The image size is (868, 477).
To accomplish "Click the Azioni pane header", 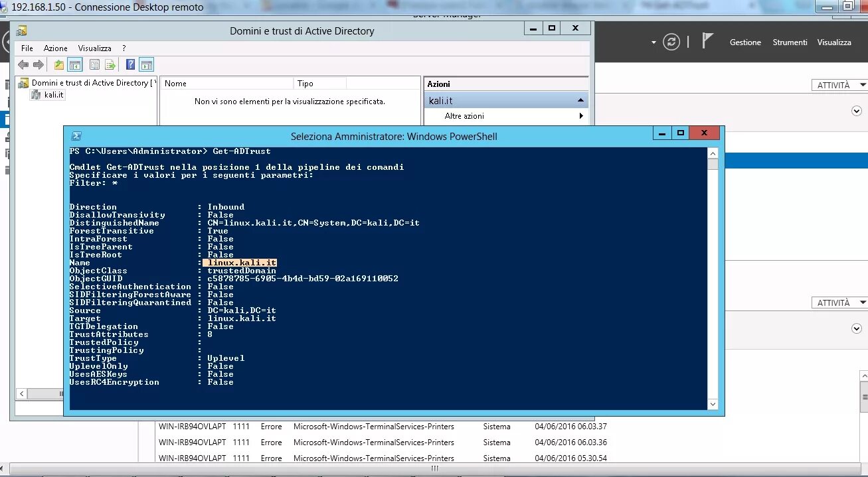I will pyautogui.click(x=506, y=84).
